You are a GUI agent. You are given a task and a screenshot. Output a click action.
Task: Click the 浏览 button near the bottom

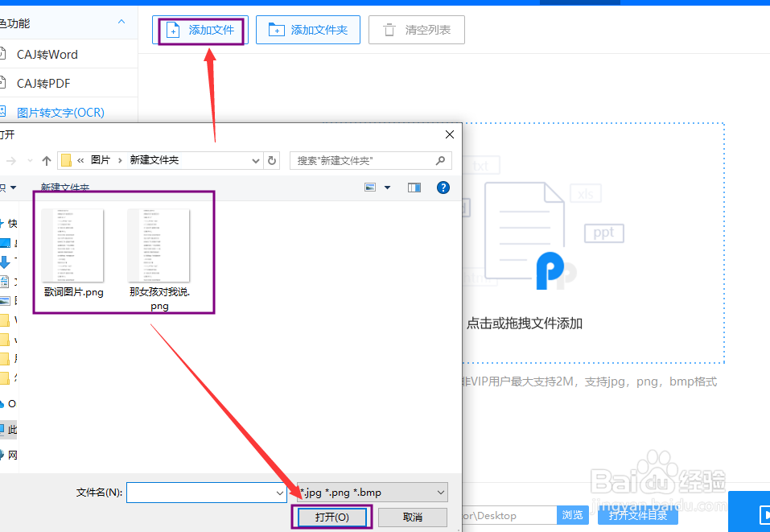(572, 514)
